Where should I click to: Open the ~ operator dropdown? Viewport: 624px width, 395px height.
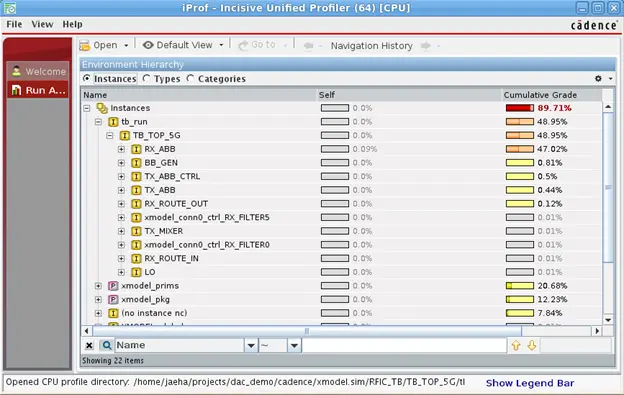click(294, 345)
